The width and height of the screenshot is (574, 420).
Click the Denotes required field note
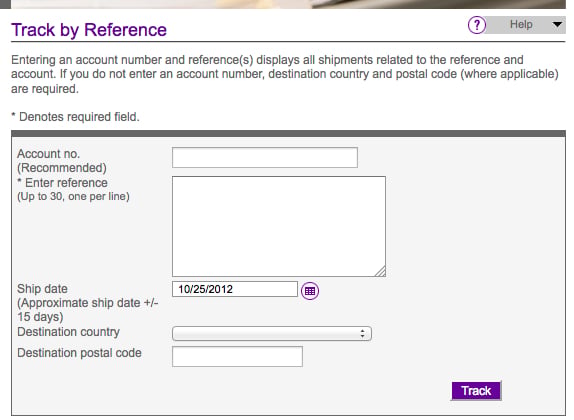click(75, 117)
